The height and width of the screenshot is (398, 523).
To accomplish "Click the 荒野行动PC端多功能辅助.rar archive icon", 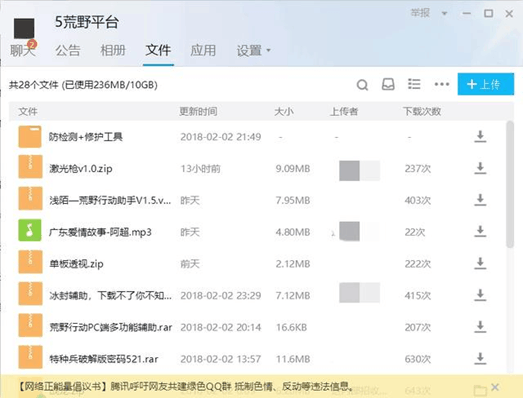I will tap(30, 326).
